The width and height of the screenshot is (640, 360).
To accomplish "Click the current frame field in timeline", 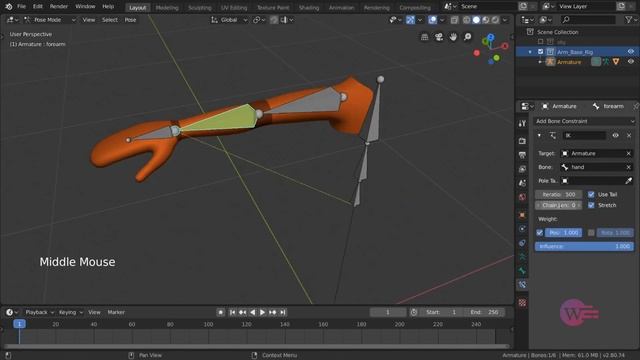I will coord(388,312).
